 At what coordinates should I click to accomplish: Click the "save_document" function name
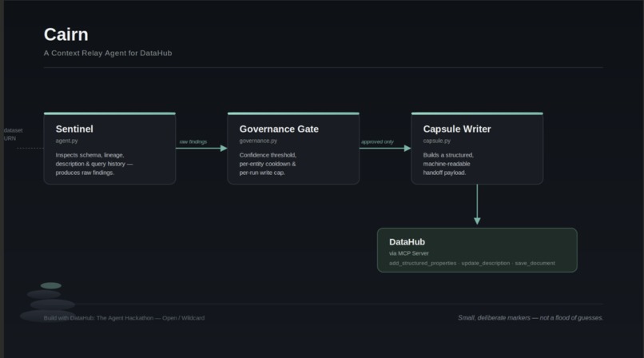click(535, 263)
